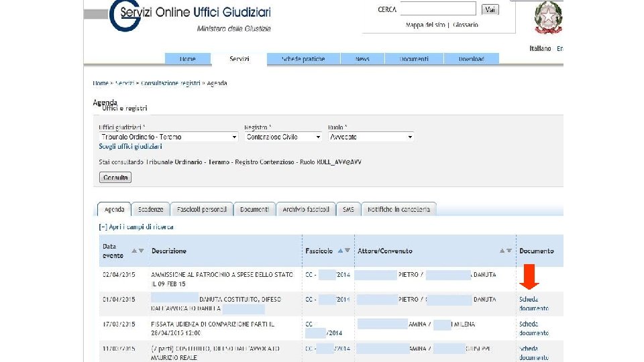Go to Home in main navigation

point(188,59)
